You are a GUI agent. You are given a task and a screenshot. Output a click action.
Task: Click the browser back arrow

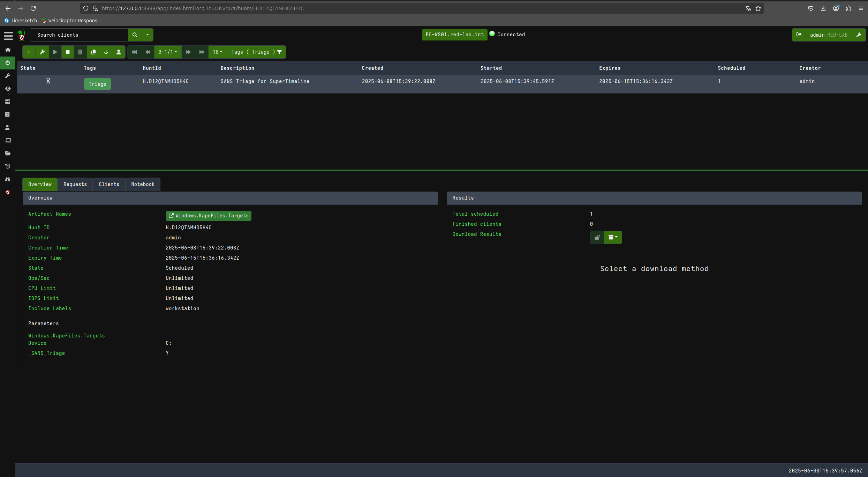click(8, 8)
